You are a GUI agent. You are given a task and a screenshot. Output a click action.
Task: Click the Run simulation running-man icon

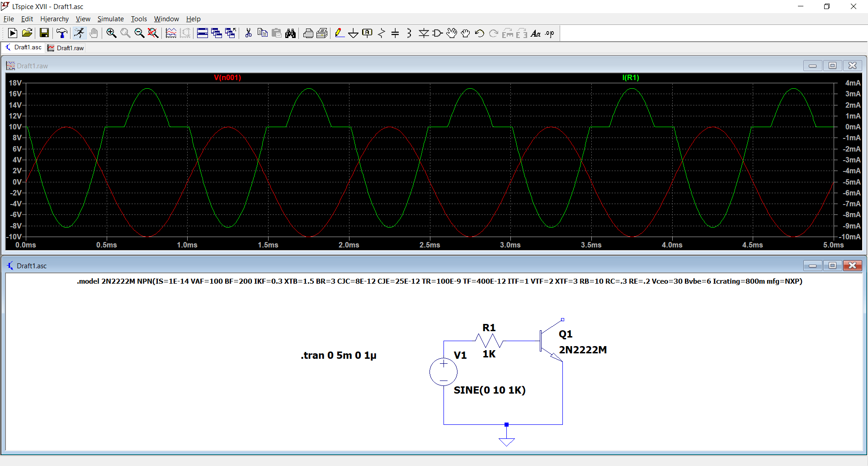(79, 33)
